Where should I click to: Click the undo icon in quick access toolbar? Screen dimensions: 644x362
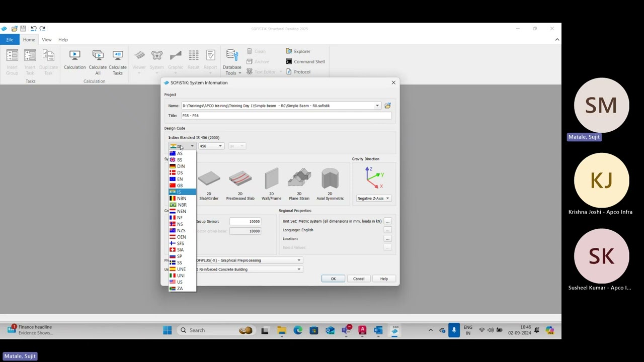point(33,29)
